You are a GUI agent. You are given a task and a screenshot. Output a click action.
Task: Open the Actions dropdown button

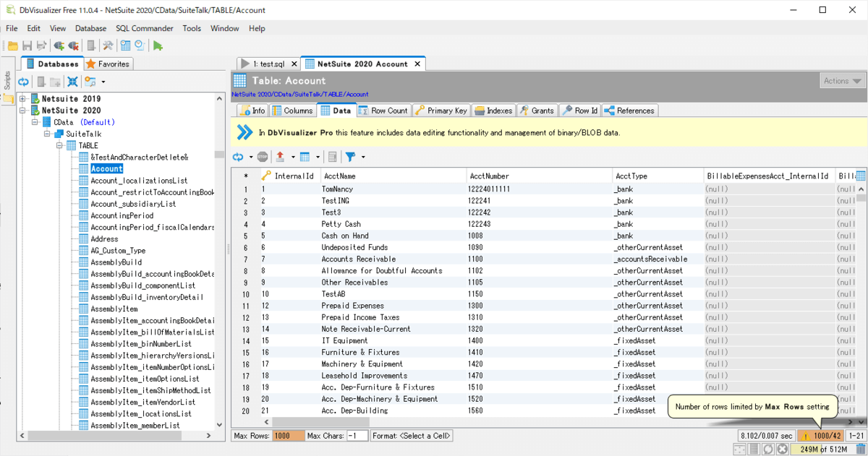(x=842, y=81)
